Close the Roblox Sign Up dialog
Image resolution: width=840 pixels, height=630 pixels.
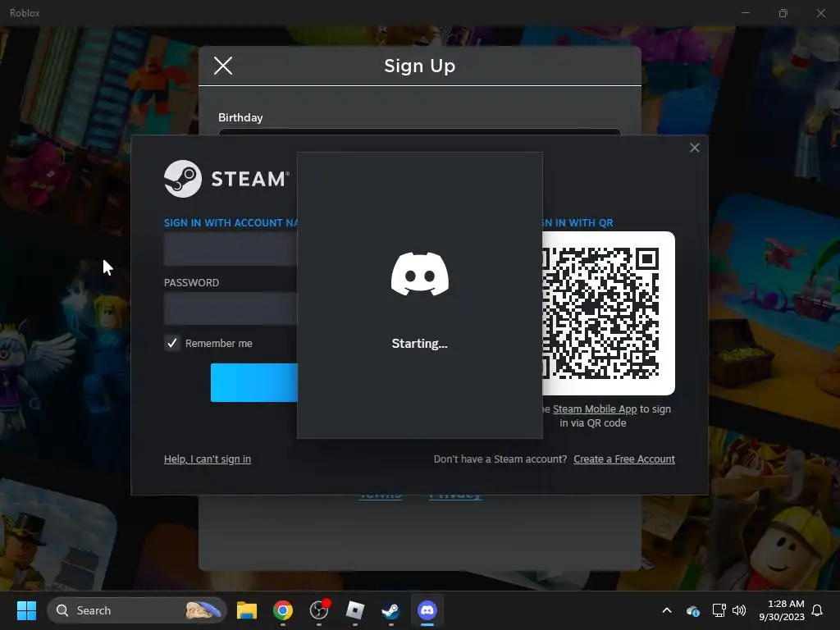223,66
